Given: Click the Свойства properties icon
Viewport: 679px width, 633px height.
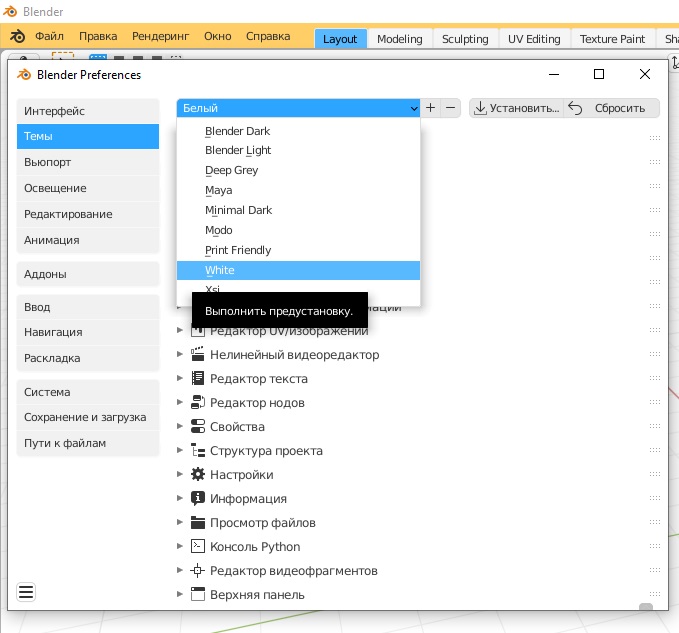Looking at the screenshot, I should tap(198, 426).
